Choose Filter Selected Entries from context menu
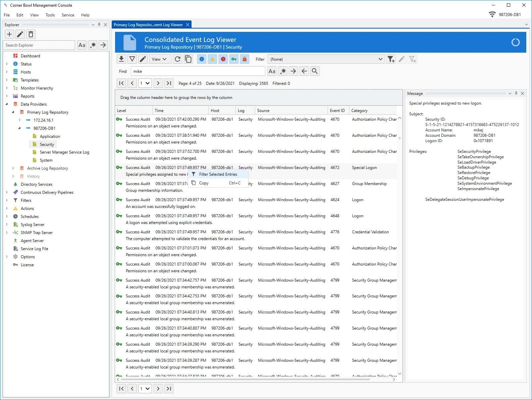Viewport: 532px width, 400px height. [x=218, y=174]
